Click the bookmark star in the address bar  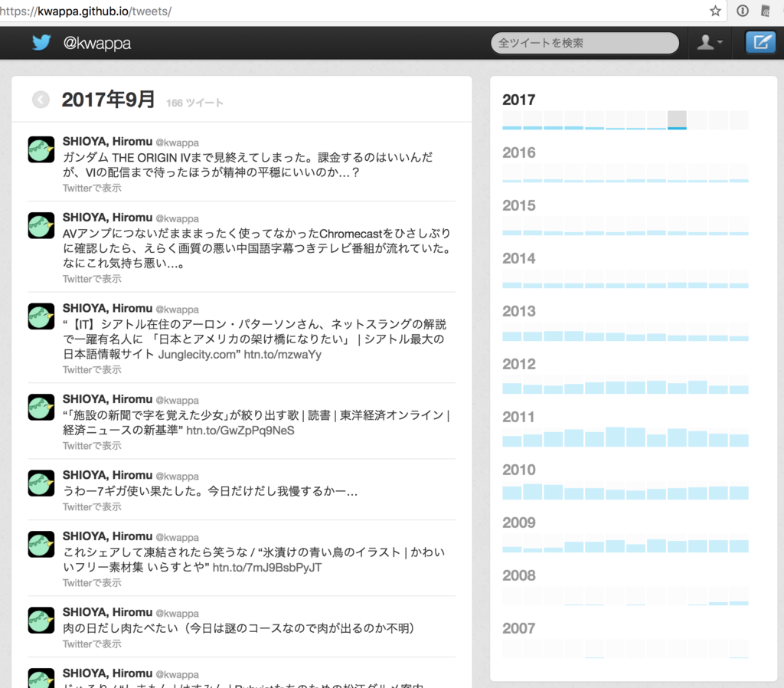[714, 11]
